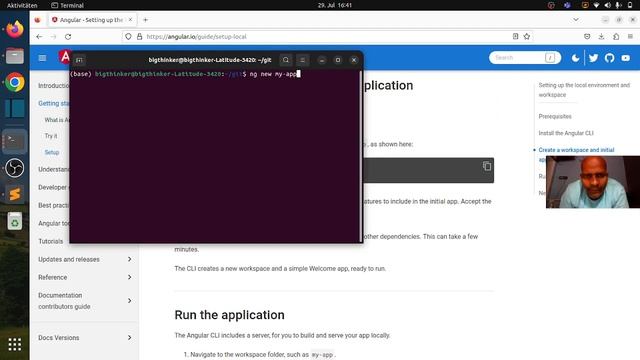Click the Run the application heading
Image resolution: width=640 pixels, height=360 pixels.
(229, 315)
